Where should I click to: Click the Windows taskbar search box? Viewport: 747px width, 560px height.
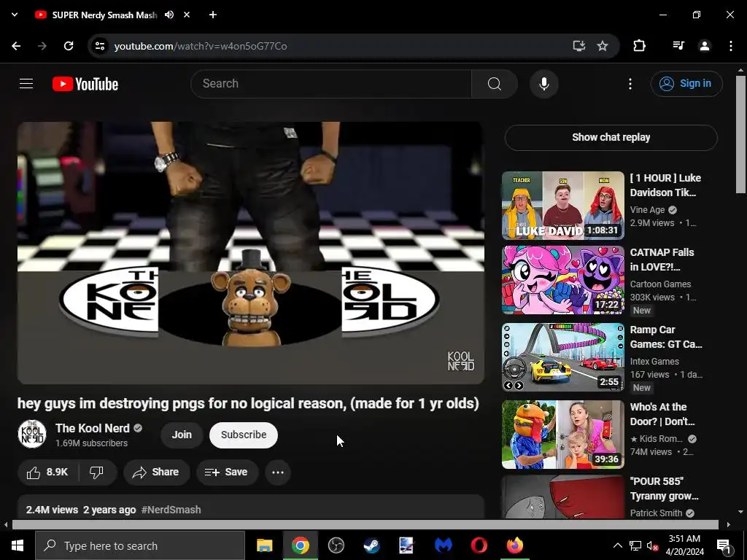[140, 545]
